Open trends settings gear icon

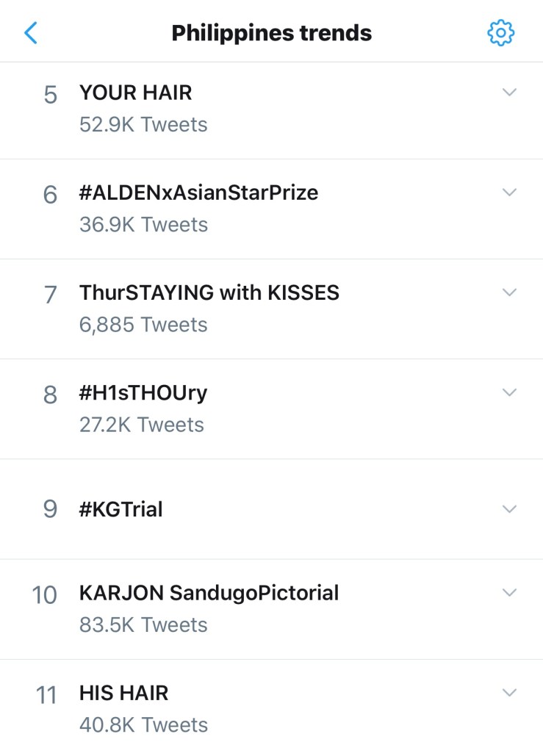(x=501, y=33)
